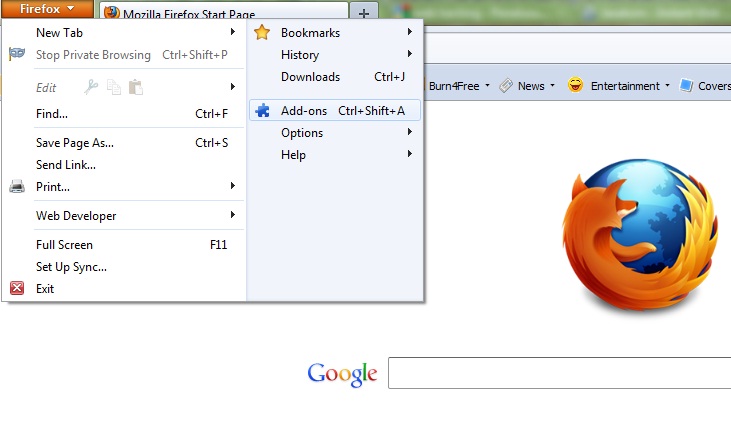Open the Options menu entry
731x425 pixels.
click(335, 133)
